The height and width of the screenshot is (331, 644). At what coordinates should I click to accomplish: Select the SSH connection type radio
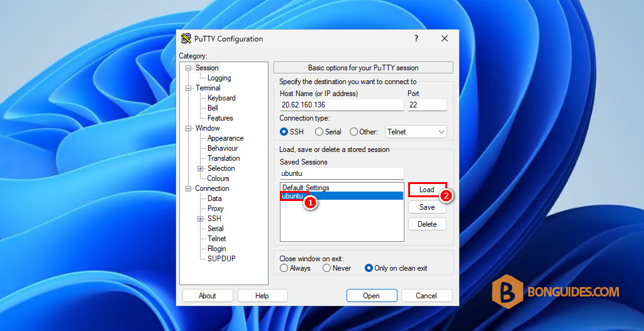[284, 132]
